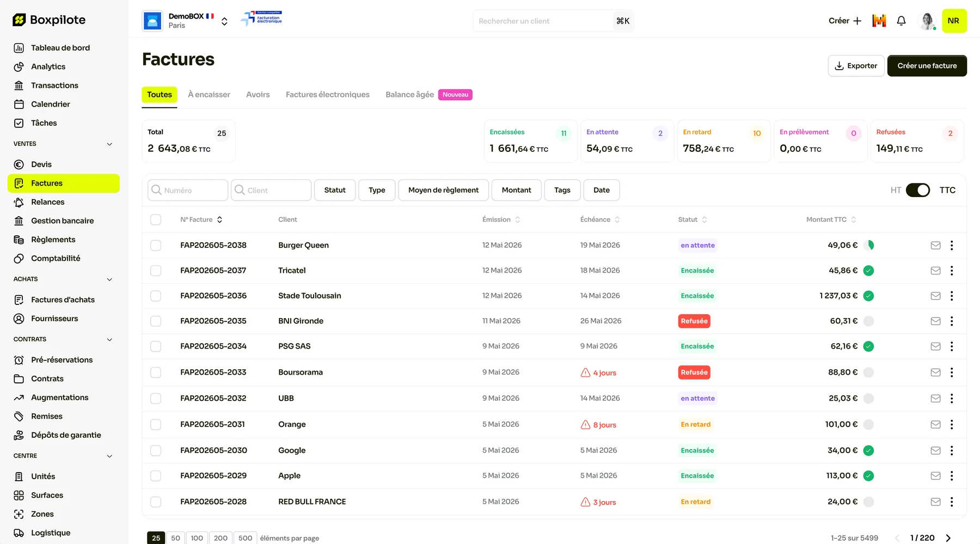
Task: Select checkbox for invoice FAP202605-2032
Action: click(x=156, y=399)
